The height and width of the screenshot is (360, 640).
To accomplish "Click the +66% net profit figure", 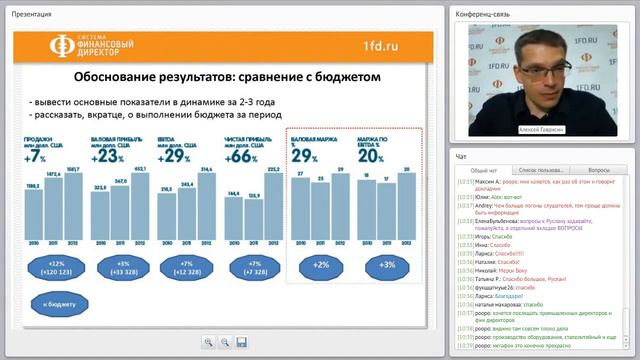I will 241,156.
